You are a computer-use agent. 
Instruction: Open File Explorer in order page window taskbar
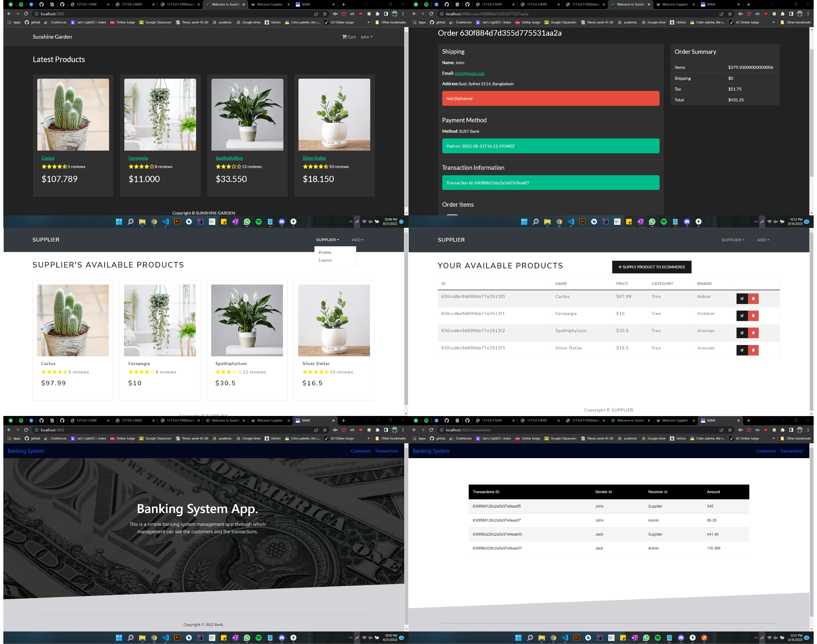(547, 222)
